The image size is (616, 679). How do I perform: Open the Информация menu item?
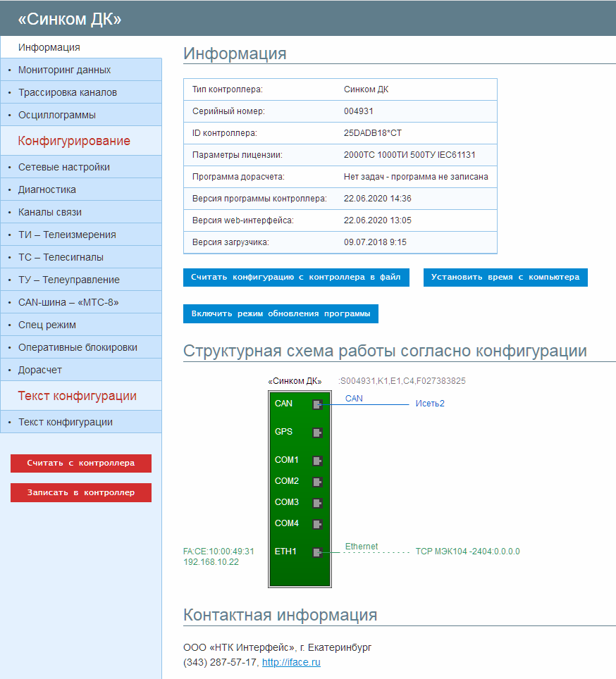(x=49, y=47)
